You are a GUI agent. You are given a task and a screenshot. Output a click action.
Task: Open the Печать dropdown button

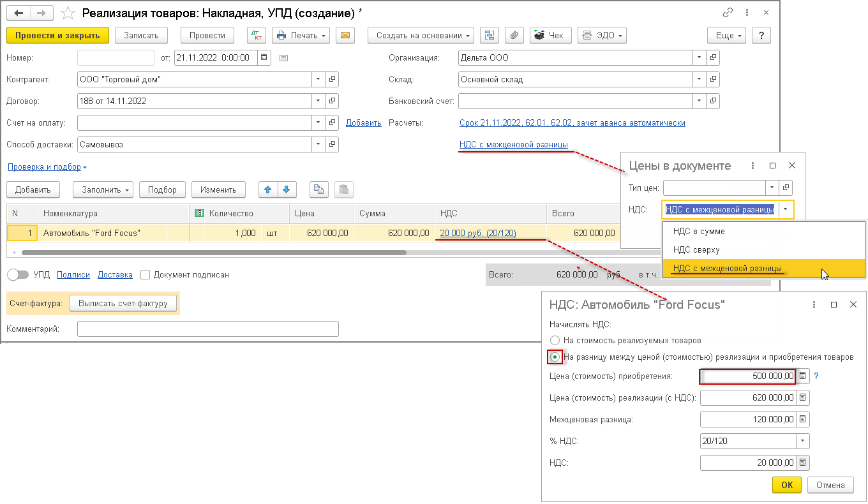[302, 35]
